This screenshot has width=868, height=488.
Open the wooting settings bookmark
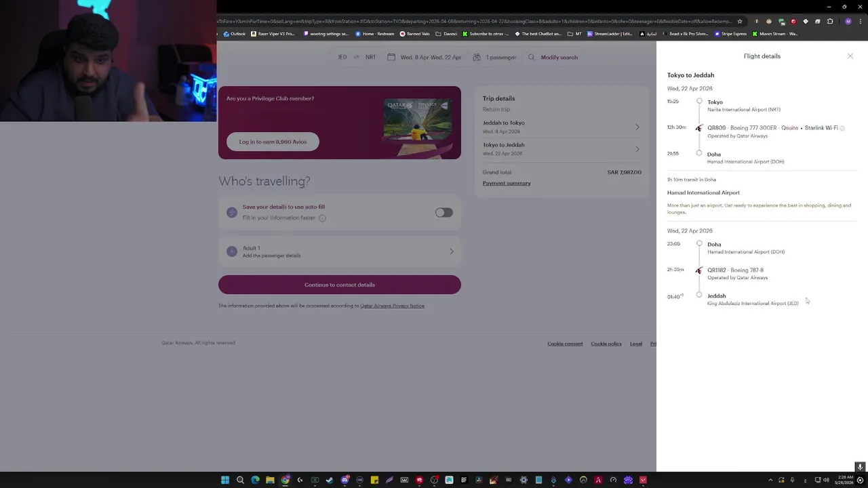tap(326, 34)
